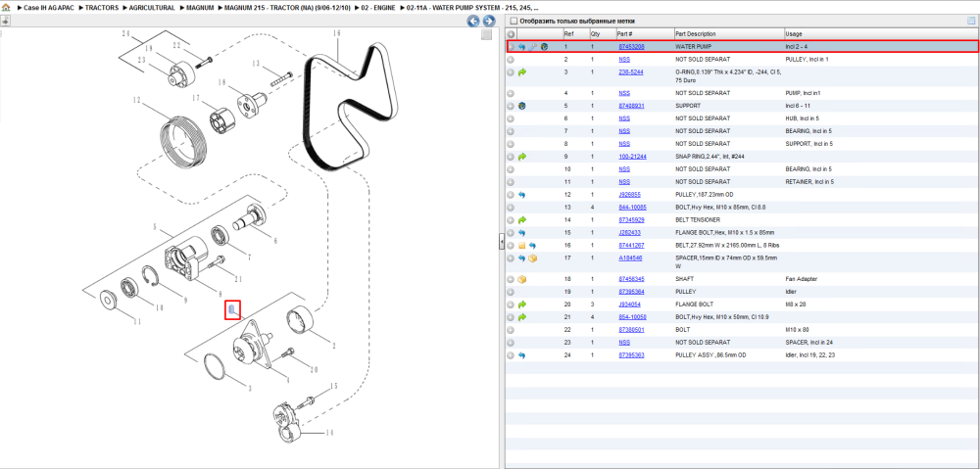Click the box icon on SHAFT row 18
The height and width of the screenshot is (469, 980).
point(522,279)
